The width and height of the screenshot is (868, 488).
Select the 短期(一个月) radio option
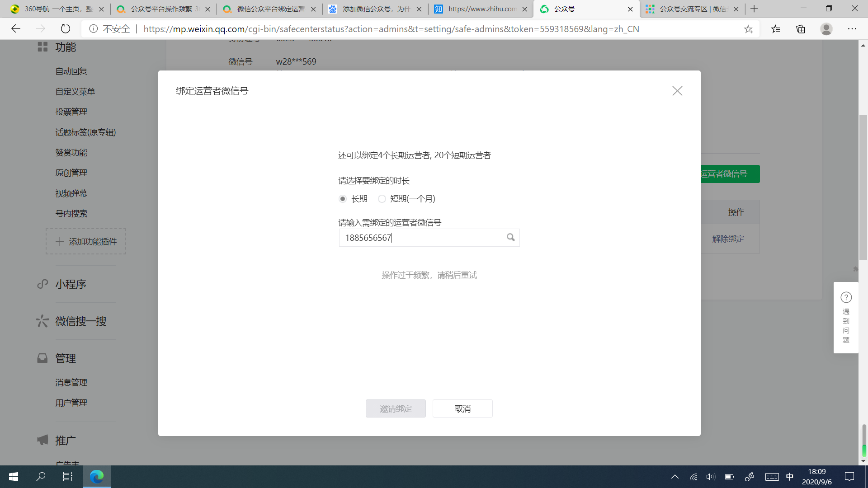[x=382, y=199]
